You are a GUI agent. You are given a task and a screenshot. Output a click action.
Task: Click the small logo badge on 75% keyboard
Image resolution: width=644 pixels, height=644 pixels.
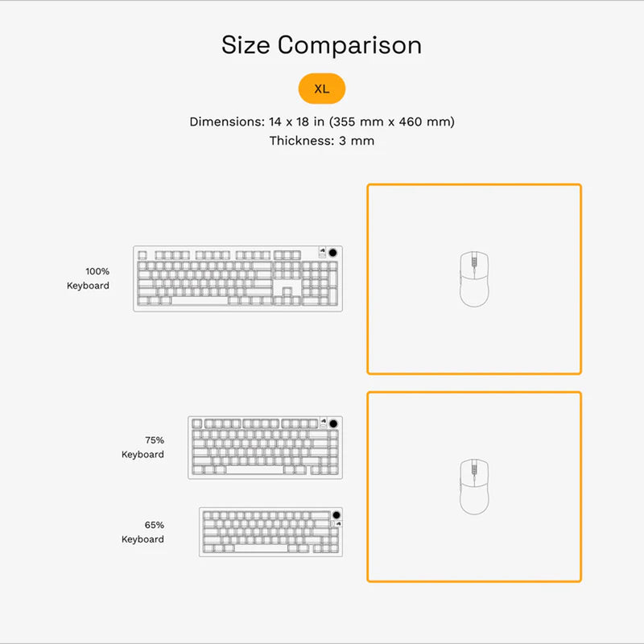324,423
